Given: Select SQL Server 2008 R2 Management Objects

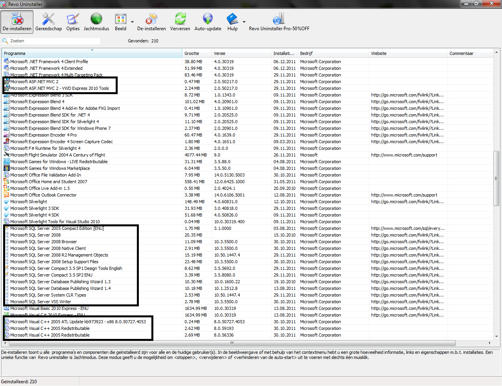Looking at the screenshot, I should (59, 255).
